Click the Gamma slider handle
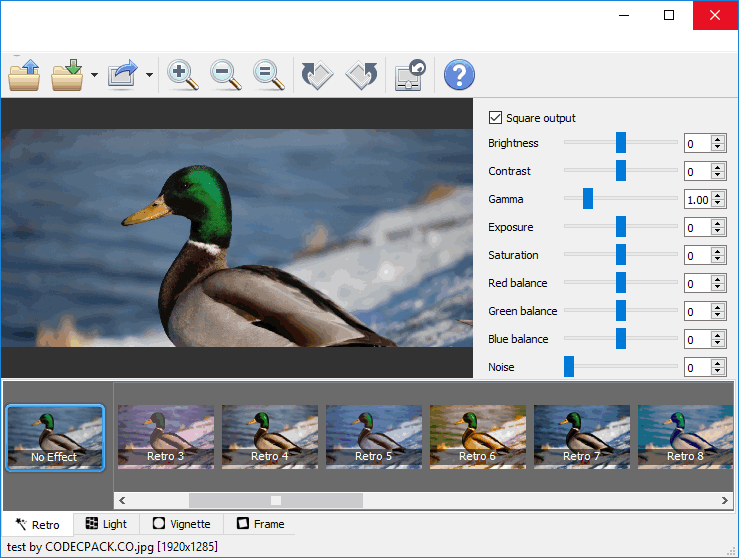 coord(588,199)
